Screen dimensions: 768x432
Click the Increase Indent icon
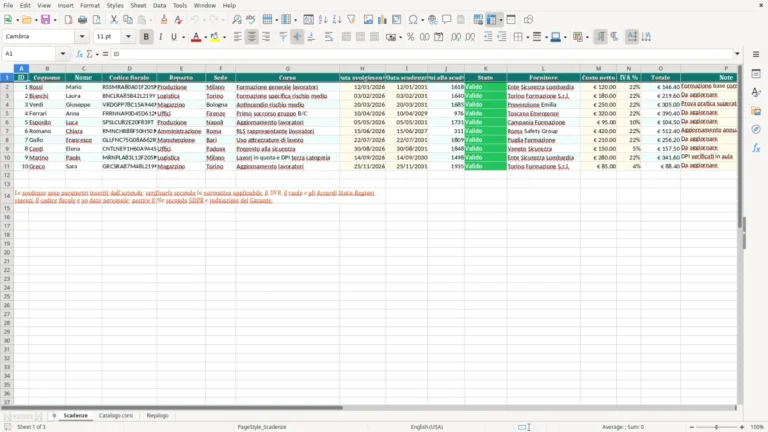click(488, 37)
